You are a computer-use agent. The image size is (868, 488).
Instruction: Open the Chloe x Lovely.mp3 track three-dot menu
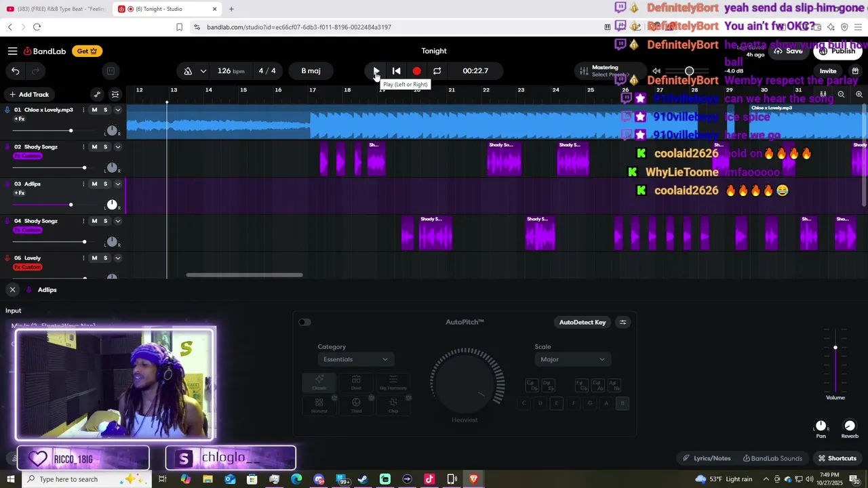[83, 110]
